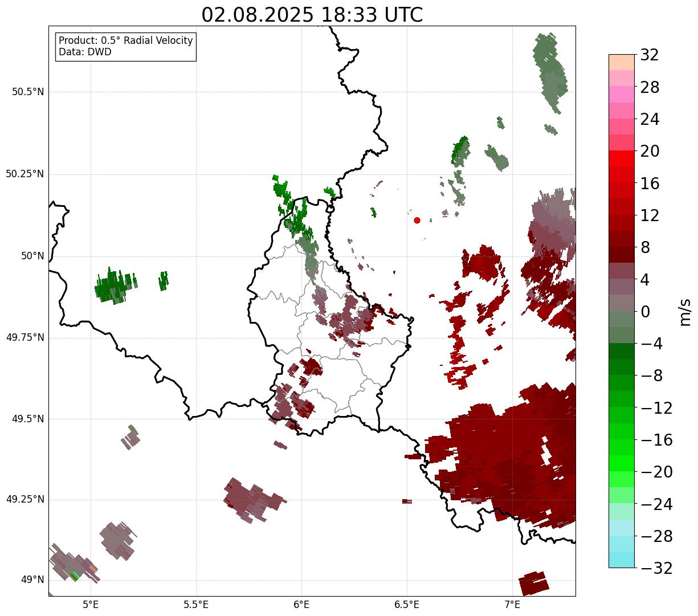
Task: Click the colorbar label '−16'
Action: pyautogui.click(x=656, y=440)
